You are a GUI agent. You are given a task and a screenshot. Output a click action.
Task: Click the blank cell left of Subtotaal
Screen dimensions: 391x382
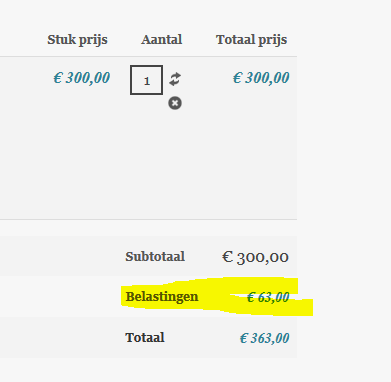[62, 256]
